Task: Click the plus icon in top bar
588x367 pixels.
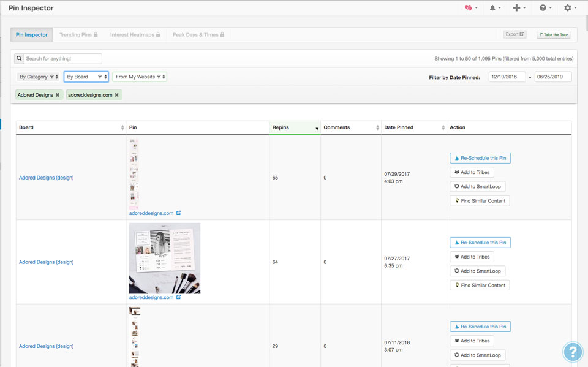Action: (x=518, y=8)
